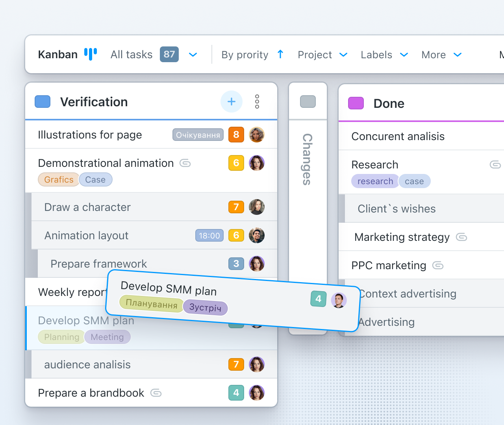
Task: Click the attachment icon on PPC marketing
Action: pyautogui.click(x=438, y=265)
